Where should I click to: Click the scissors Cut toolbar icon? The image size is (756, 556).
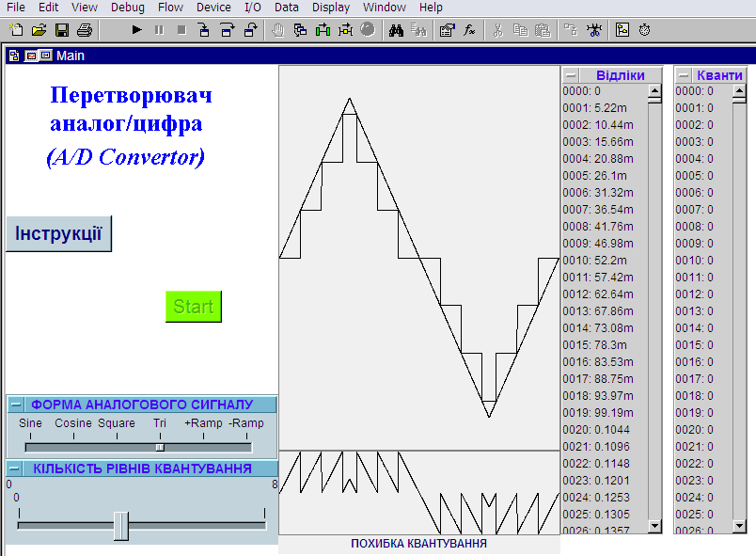498,30
